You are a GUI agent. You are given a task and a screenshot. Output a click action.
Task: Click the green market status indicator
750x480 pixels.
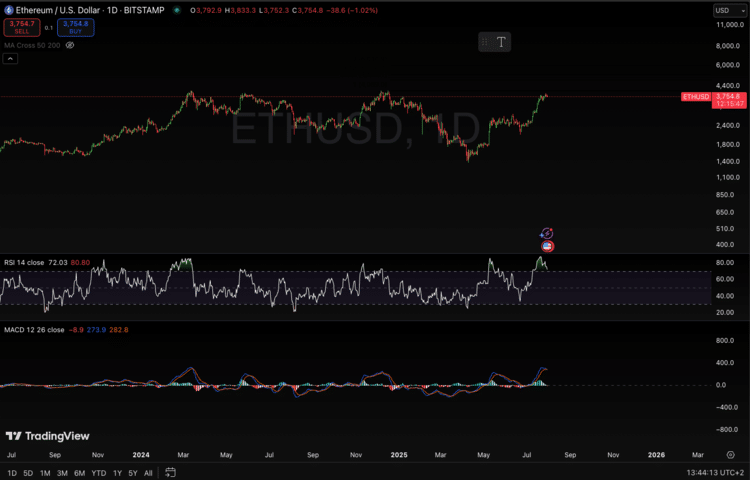(177, 10)
